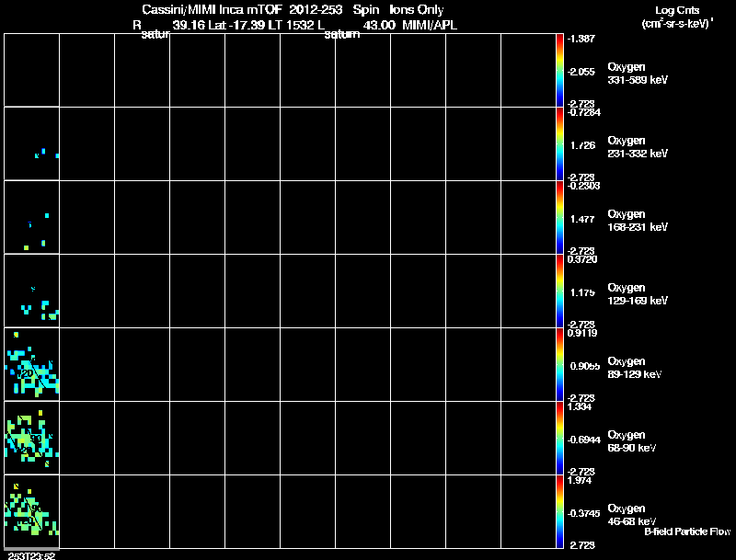Image resolution: width=736 pixels, height=560 pixels.
Task: Click the 'R 39.16 Lat -17.39' subtitle line
Action: 294,25
